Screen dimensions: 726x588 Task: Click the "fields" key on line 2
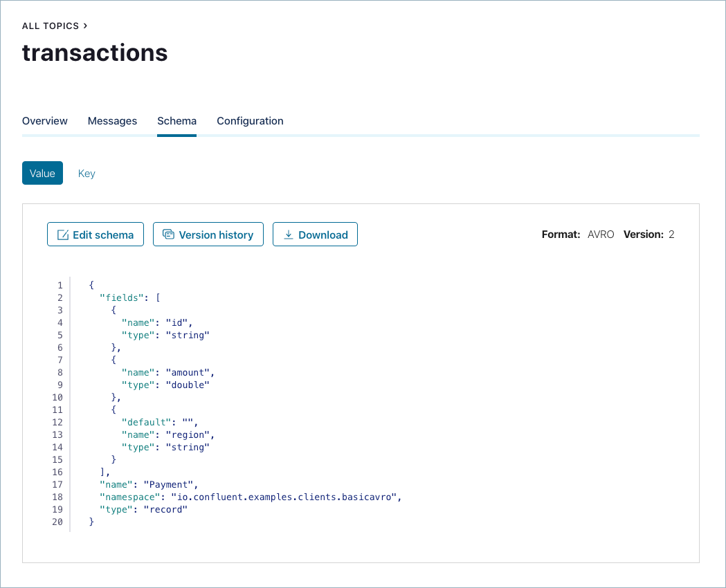point(122,297)
